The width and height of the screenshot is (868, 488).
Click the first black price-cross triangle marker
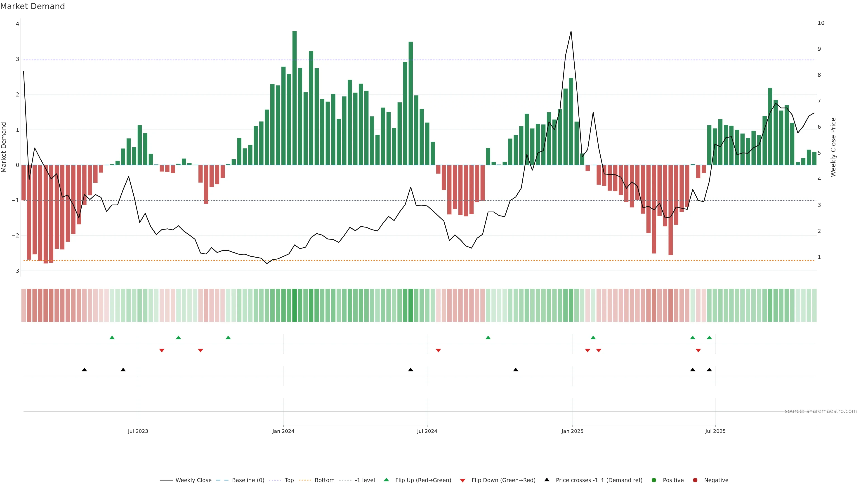[x=85, y=370]
